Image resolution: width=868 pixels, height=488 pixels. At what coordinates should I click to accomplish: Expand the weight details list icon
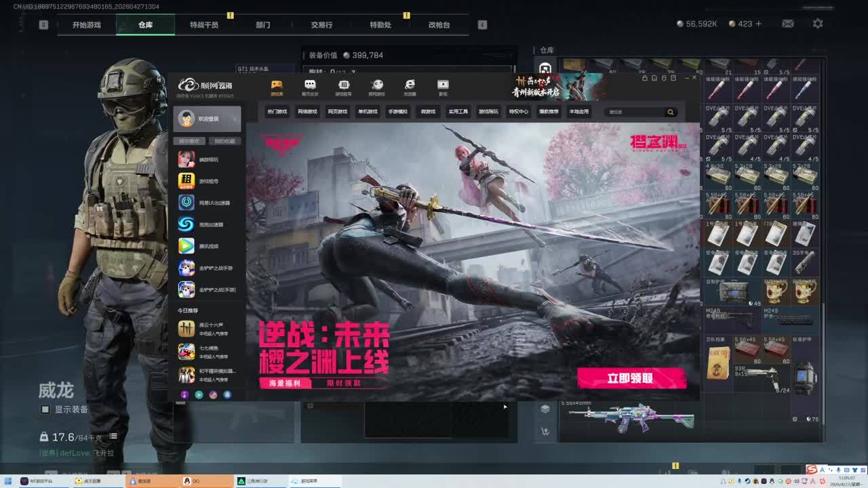point(113,436)
